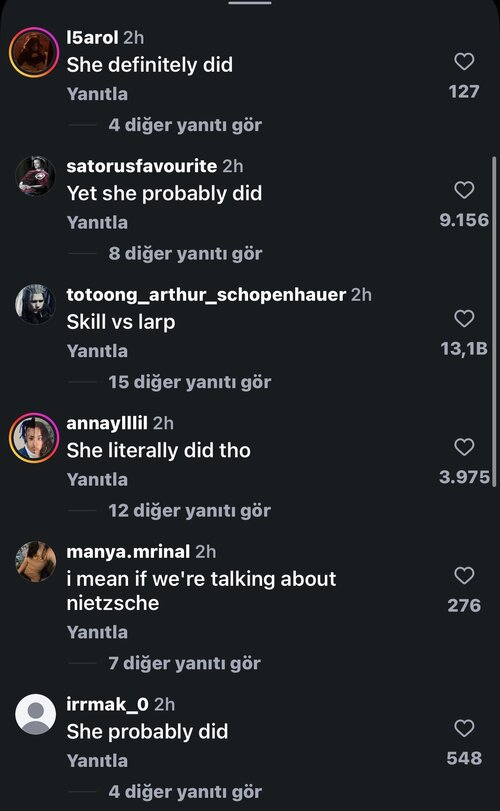The width and height of the screenshot is (500, 811).
Task: Expand "8 diğer yanıtı gör" replies
Action: [185, 253]
